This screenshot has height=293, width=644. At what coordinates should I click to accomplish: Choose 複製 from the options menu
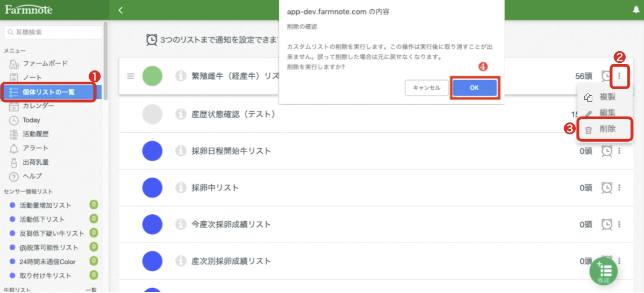coord(605,97)
